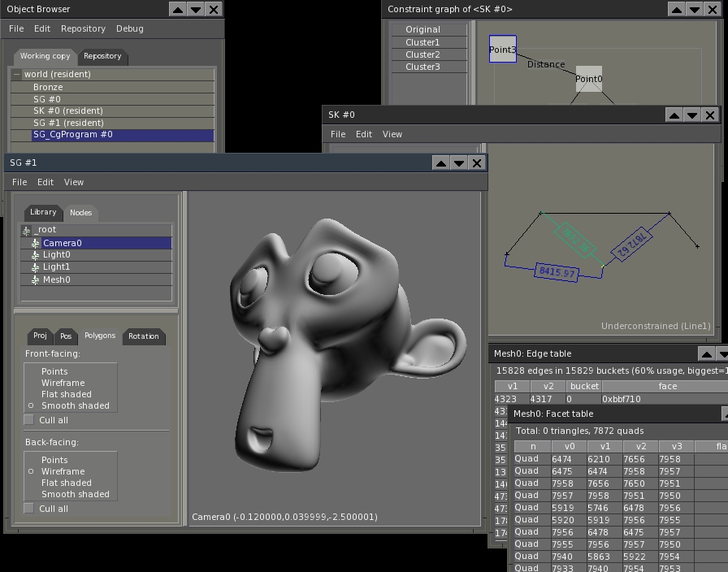Open the Repository menu in Object Browser
Viewport: 728px width, 572px height.
(83, 28)
